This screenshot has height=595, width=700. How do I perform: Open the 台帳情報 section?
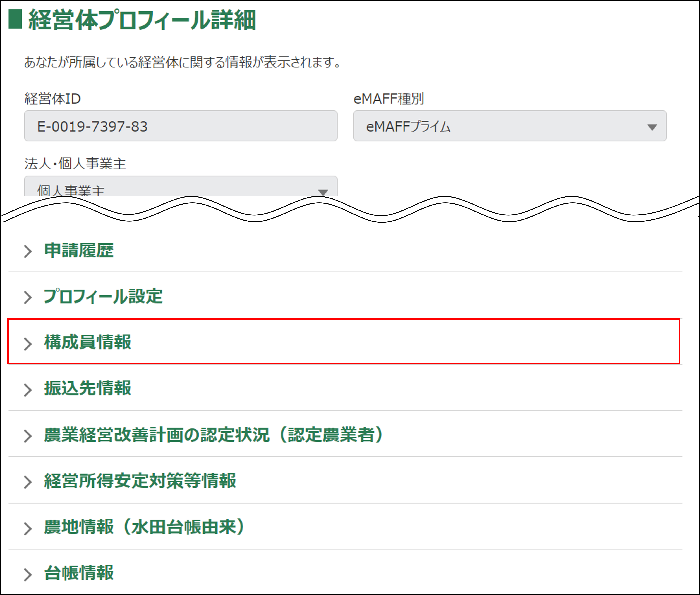tap(79, 573)
